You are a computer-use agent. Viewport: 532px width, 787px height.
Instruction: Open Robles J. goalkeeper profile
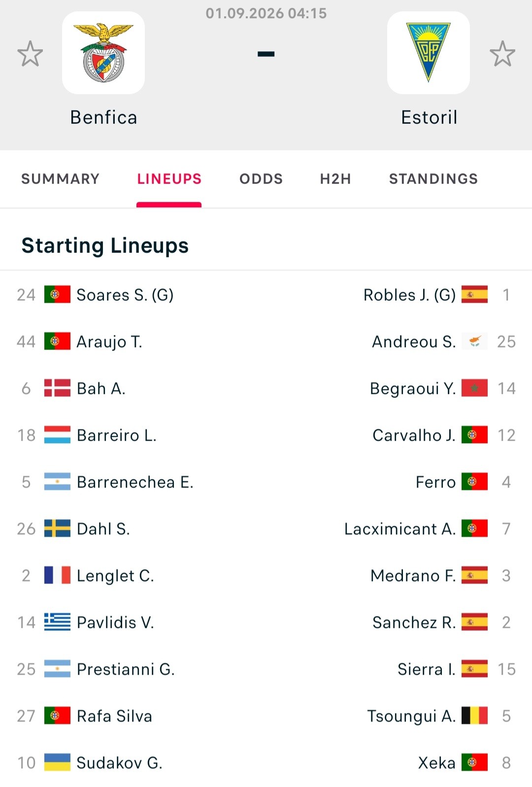[x=409, y=295]
